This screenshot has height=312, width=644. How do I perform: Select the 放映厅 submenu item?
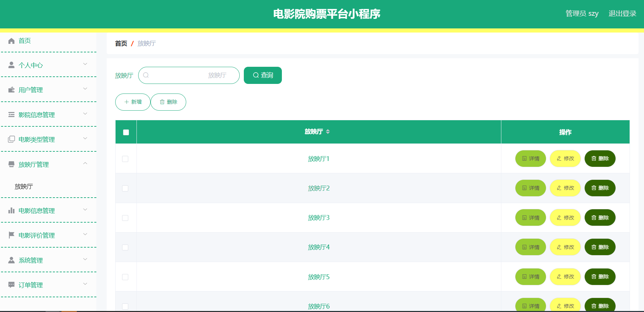[24, 187]
